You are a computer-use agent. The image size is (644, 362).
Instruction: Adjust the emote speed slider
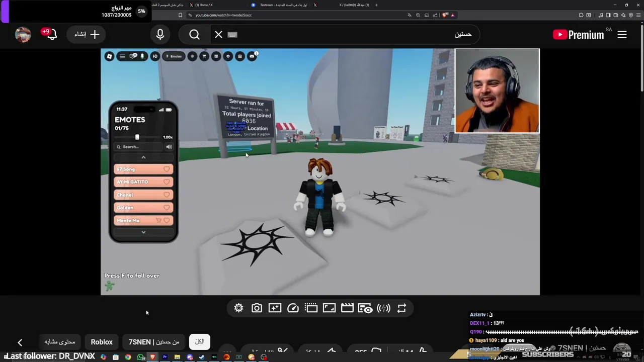tap(137, 137)
